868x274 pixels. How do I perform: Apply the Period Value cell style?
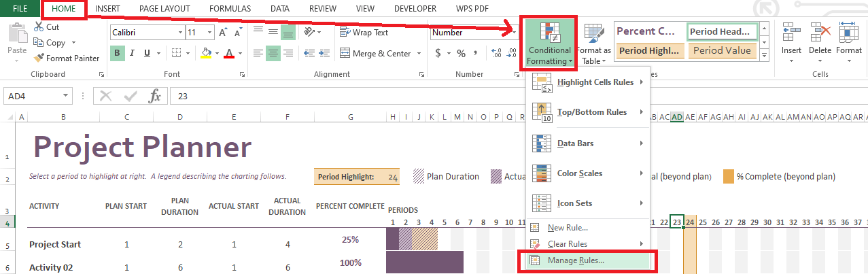(x=723, y=50)
